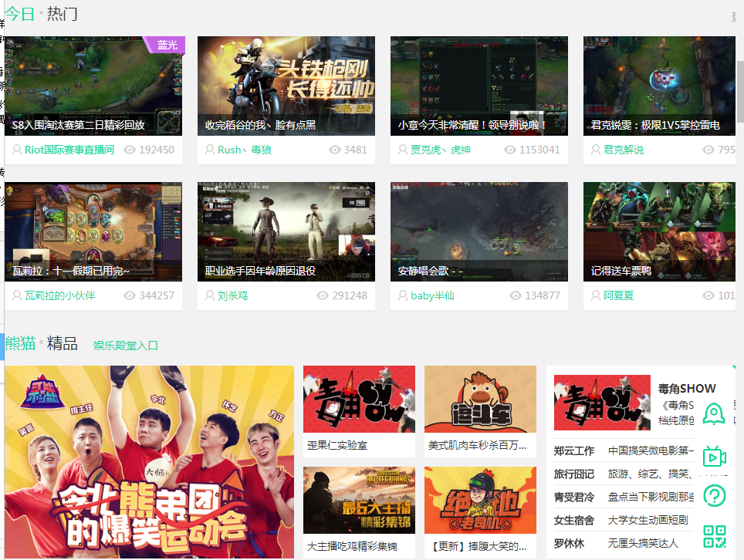Click viewer eye icon next to 192450
Image resolution: width=744 pixels, height=560 pixels.
[130, 150]
